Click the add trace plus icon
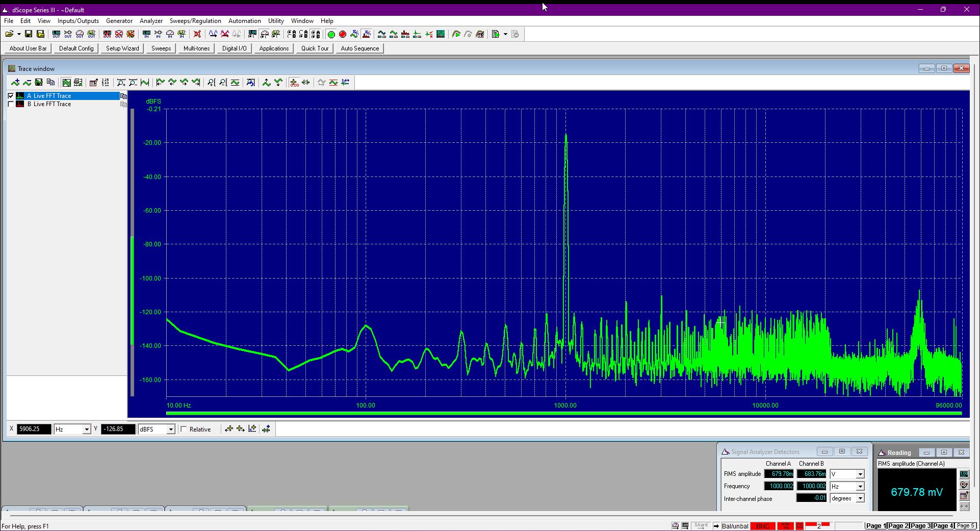This screenshot has width=980, height=531. tap(15, 83)
